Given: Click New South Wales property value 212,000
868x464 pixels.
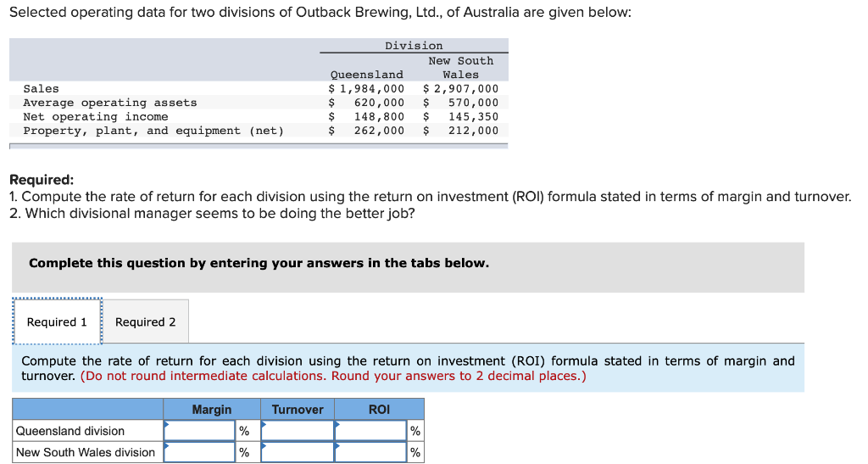Looking at the screenshot, I should click(473, 131).
